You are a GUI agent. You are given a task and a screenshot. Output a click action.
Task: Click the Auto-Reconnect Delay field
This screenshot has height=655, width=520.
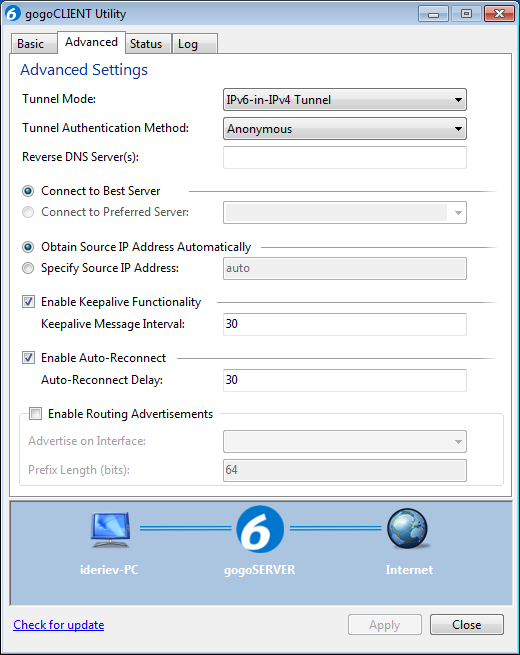[x=345, y=380]
